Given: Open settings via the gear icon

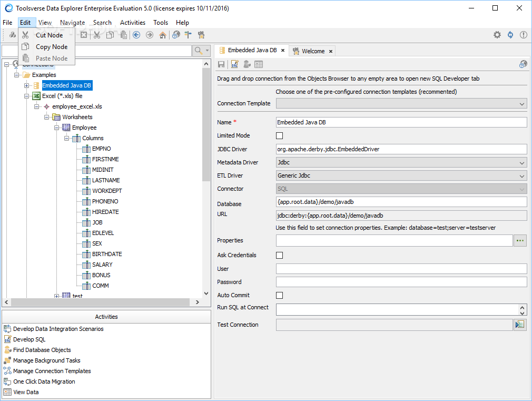Looking at the screenshot, I should tap(497, 35).
